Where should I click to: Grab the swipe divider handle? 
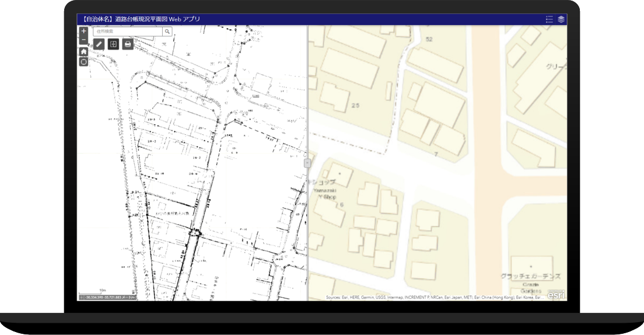[x=307, y=163]
